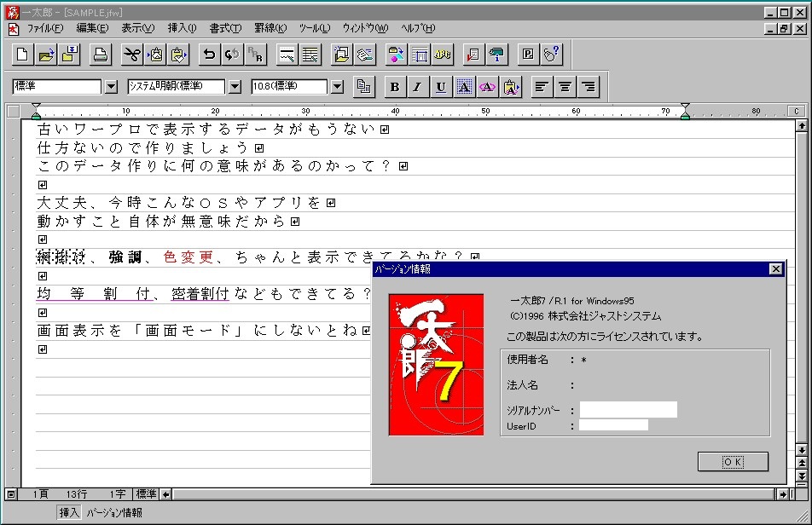Open the file with the Open folder icon
Screen dimensions: 812x525
[46, 55]
